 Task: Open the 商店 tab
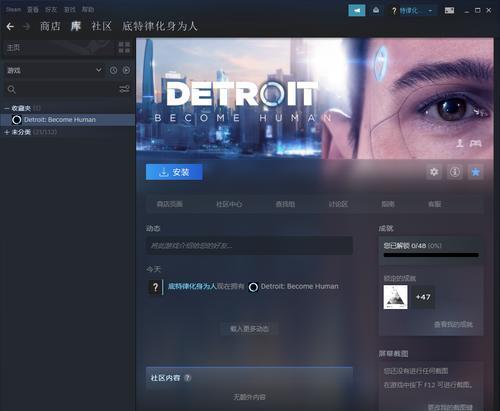pos(50,26)
